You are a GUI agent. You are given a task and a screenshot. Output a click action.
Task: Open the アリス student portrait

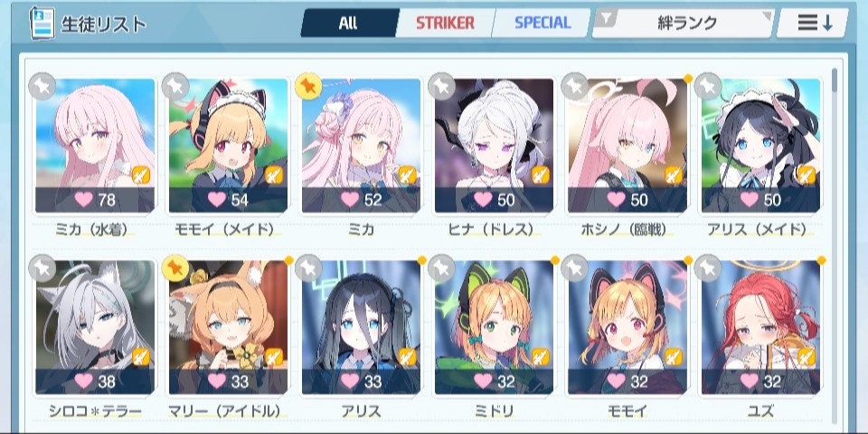(361, 327)
